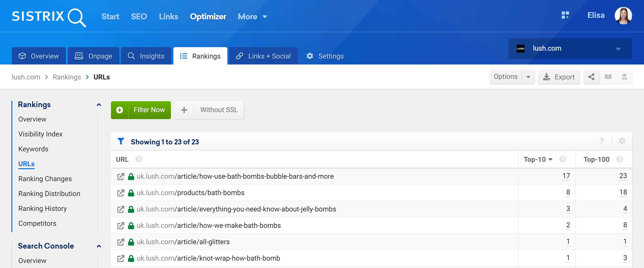Click the blue funnel filter icon
The width and height of the screenshot is (644, 268).
click(x=121, y=141)
